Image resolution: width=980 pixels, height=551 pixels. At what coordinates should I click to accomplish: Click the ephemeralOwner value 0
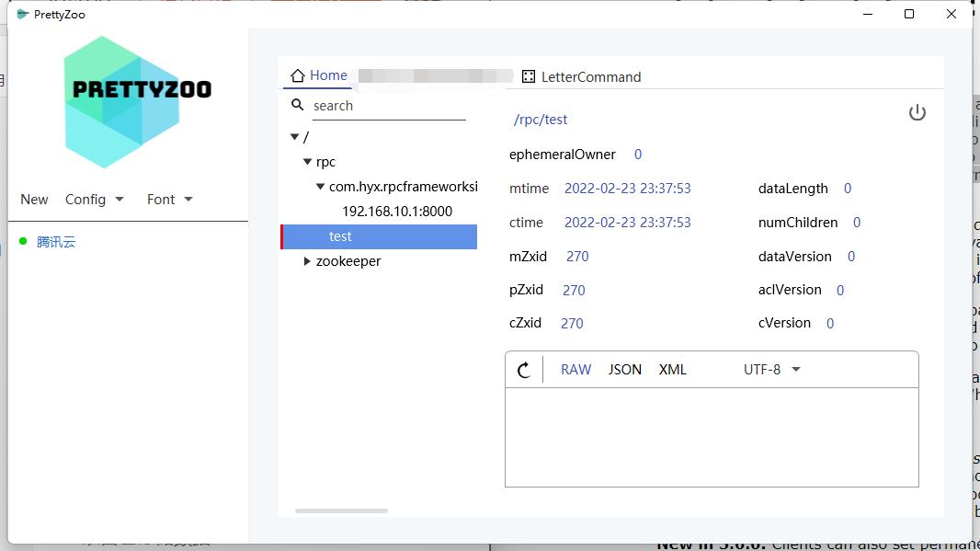tap(638, 155)
